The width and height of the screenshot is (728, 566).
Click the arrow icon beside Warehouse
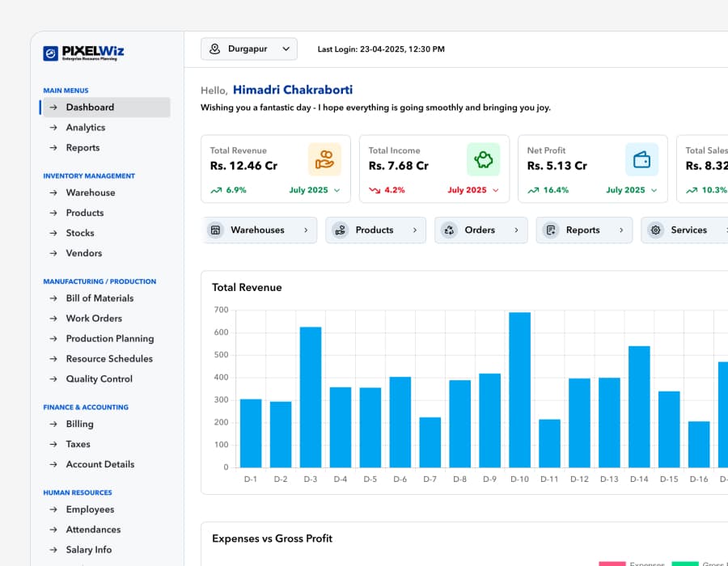(53, 192)
